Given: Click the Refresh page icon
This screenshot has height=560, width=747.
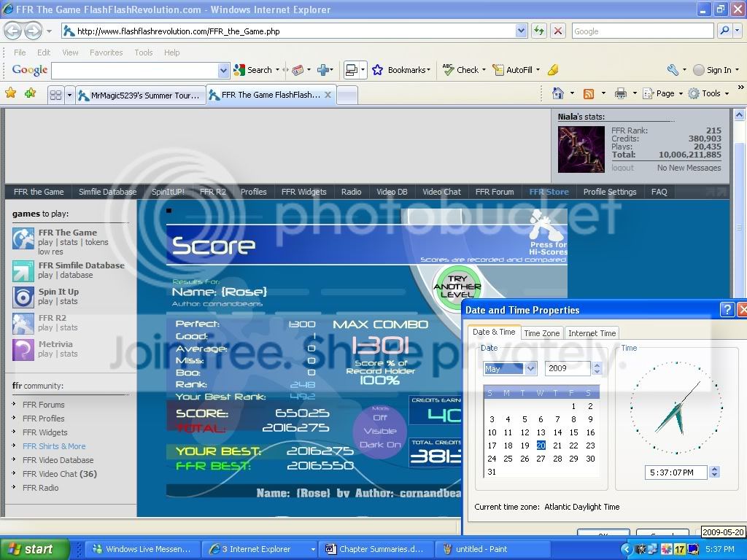Looking at the screenshot, I should 539,31.
